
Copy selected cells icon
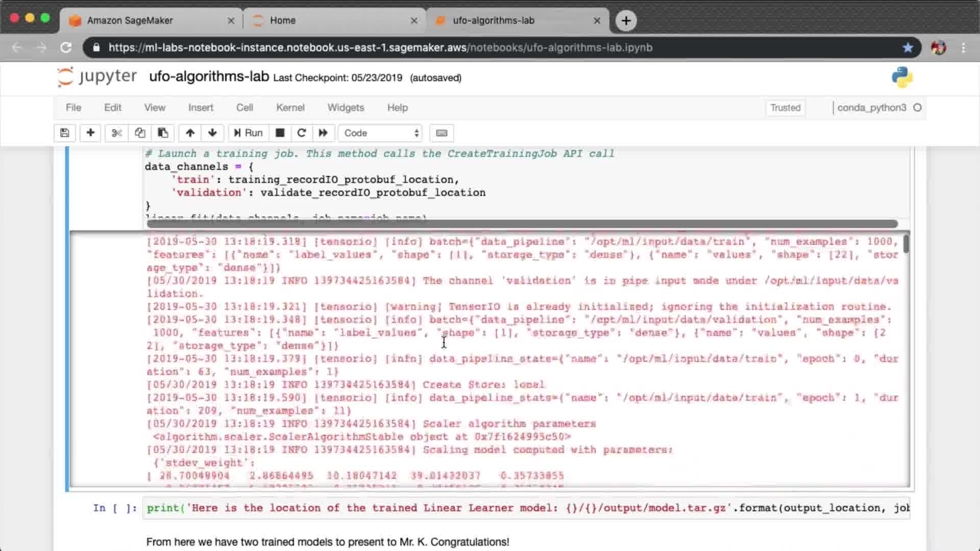pyautogui.click(x=140, y=133)
